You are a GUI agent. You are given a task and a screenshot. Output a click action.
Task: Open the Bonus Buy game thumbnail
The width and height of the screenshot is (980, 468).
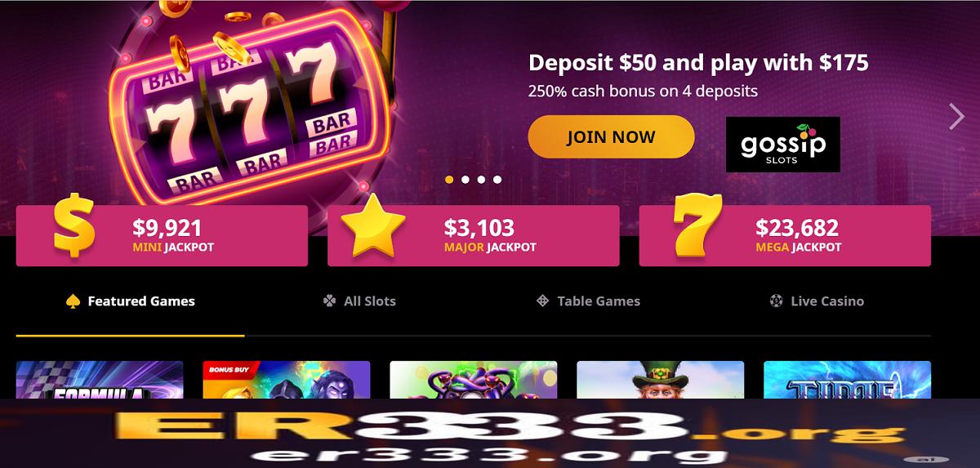click(x=287, y=381)
